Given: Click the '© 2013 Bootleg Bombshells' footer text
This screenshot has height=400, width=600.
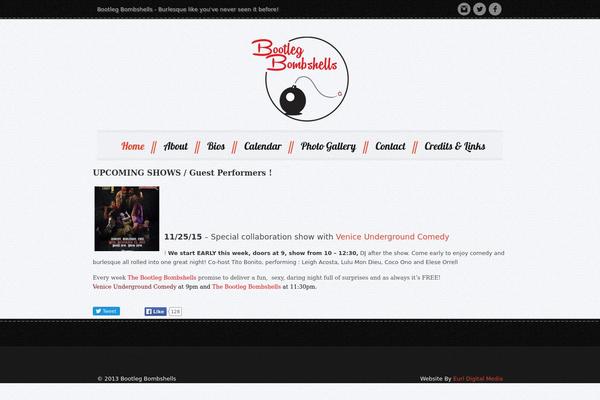Looking at the screenshot, I should (x=137, y=379).
